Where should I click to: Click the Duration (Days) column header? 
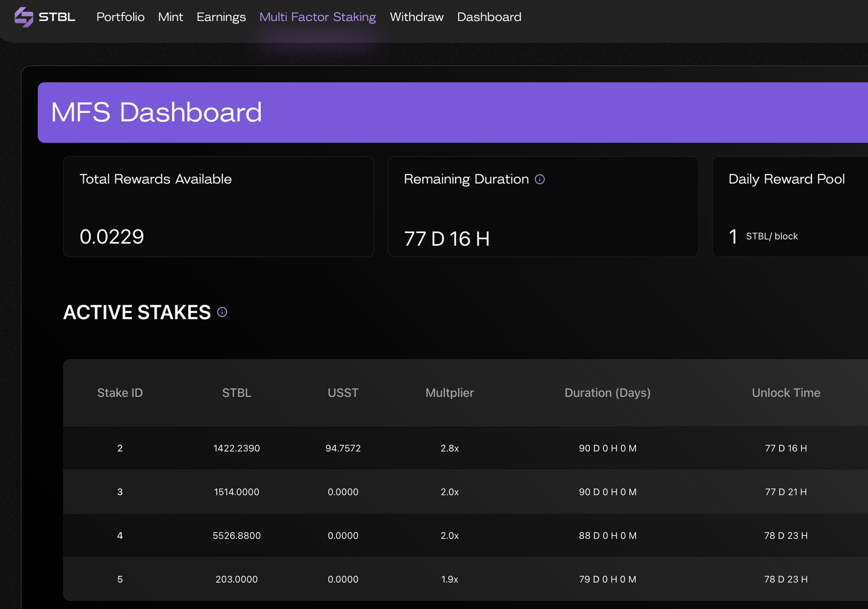pyautogui.click(x=607, y=393)
